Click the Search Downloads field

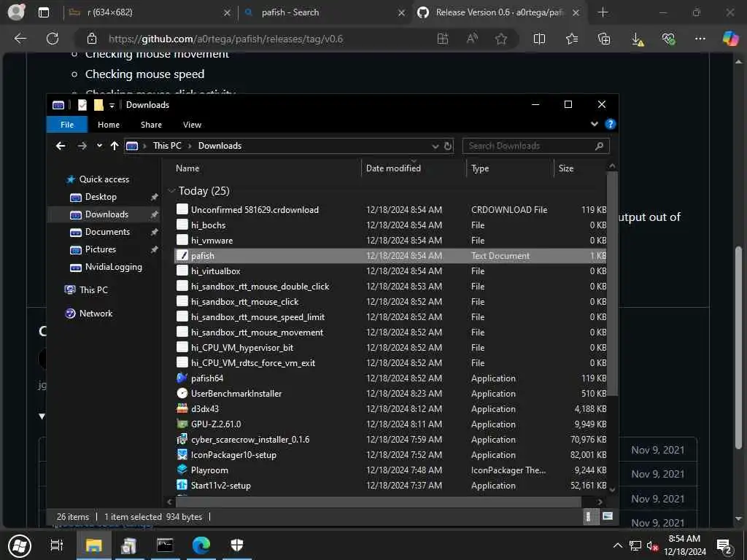coord(535,146)
